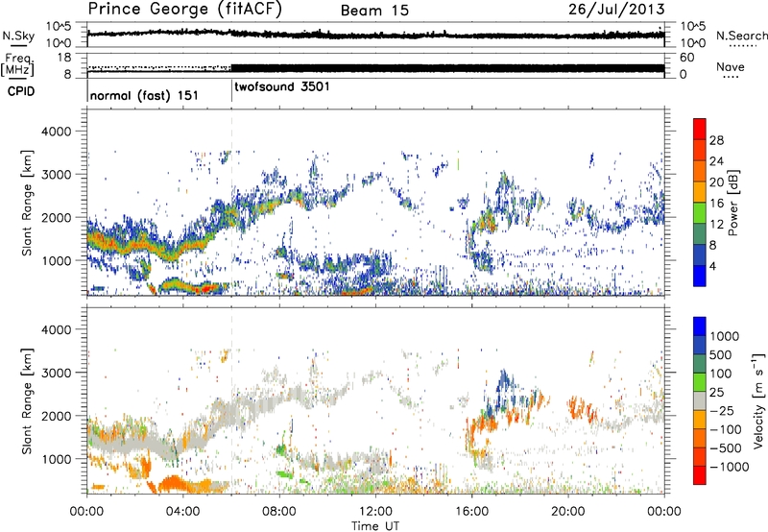Click the 'Slant Range [km]' label of the power panel

tap(27, 203)
